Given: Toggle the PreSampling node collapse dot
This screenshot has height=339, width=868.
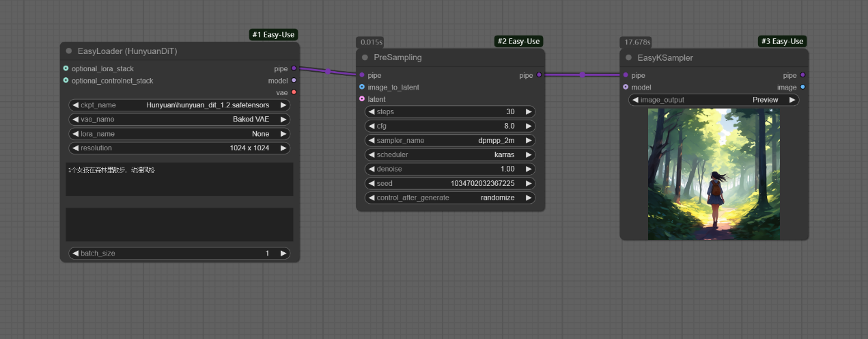Looking at the screenshot, I should [365, 57].
